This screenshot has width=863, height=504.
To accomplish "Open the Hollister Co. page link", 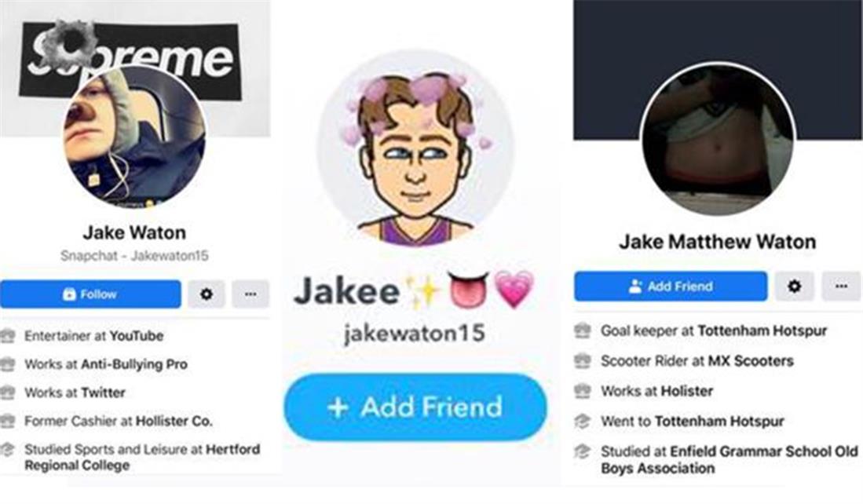I will point(174,421).
